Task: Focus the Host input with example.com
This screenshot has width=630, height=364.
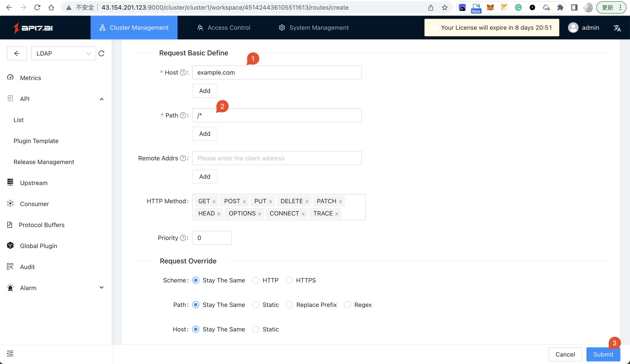Action: point(277,72)
